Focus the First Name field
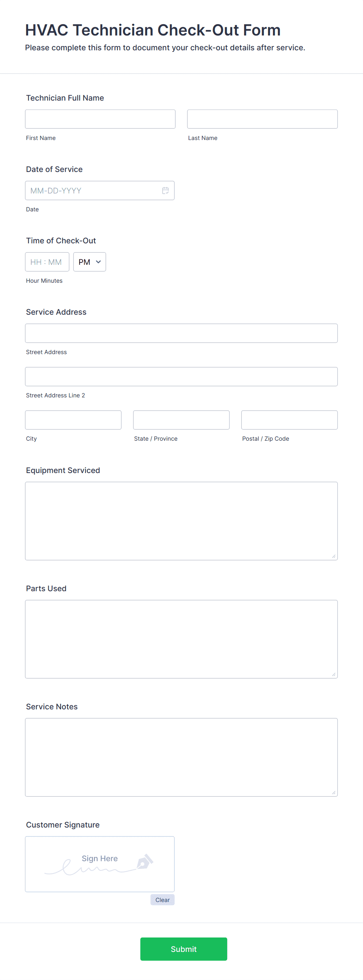 click(x=100, y=119)
